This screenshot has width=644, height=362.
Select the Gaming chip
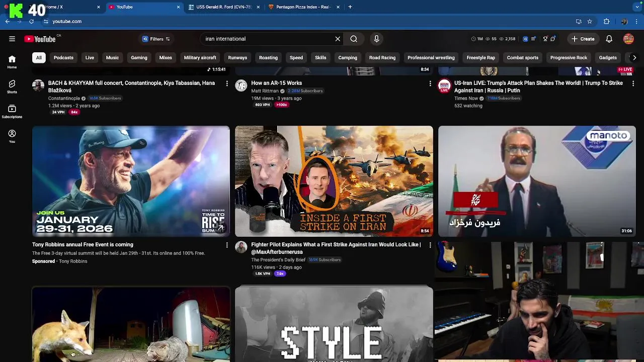point(139,58)
